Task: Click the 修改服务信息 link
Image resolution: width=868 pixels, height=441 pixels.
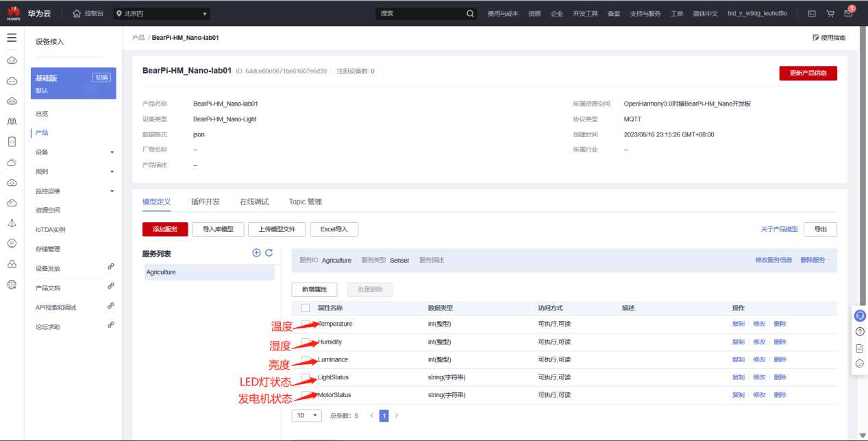Action: 773,260
